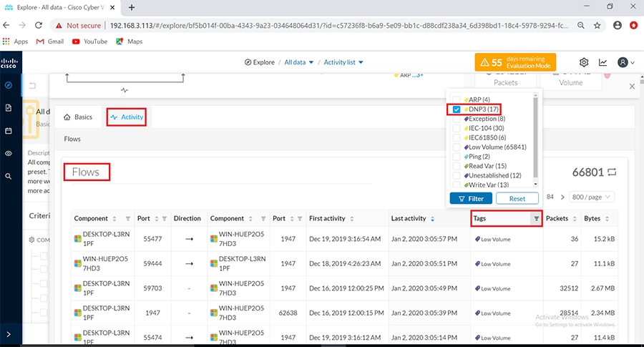Check the Ping (2) tag checkbox

tap(457, 157)
